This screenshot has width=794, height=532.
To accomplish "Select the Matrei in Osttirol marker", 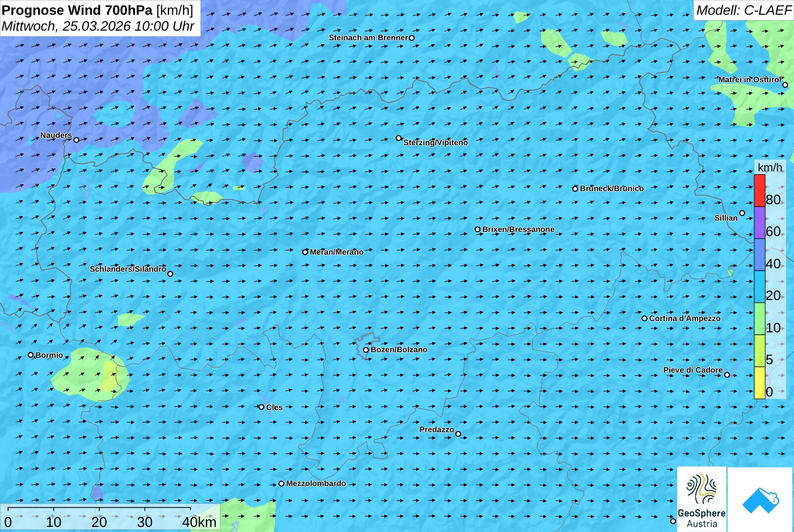I will (x=785, y=85).
